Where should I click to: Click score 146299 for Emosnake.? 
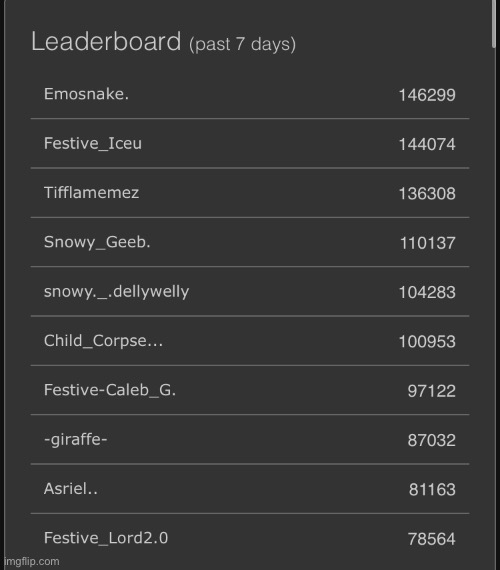click(x=427, y=95)
